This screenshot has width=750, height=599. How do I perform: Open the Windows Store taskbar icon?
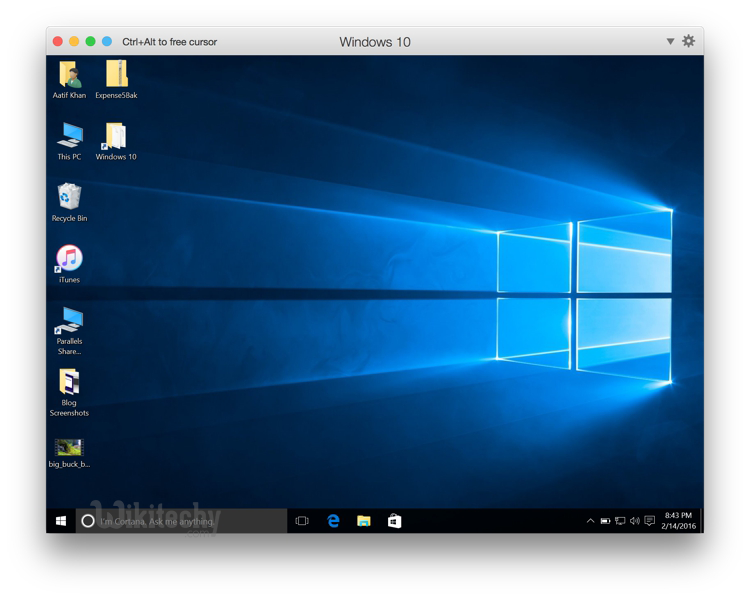point(395,521)
